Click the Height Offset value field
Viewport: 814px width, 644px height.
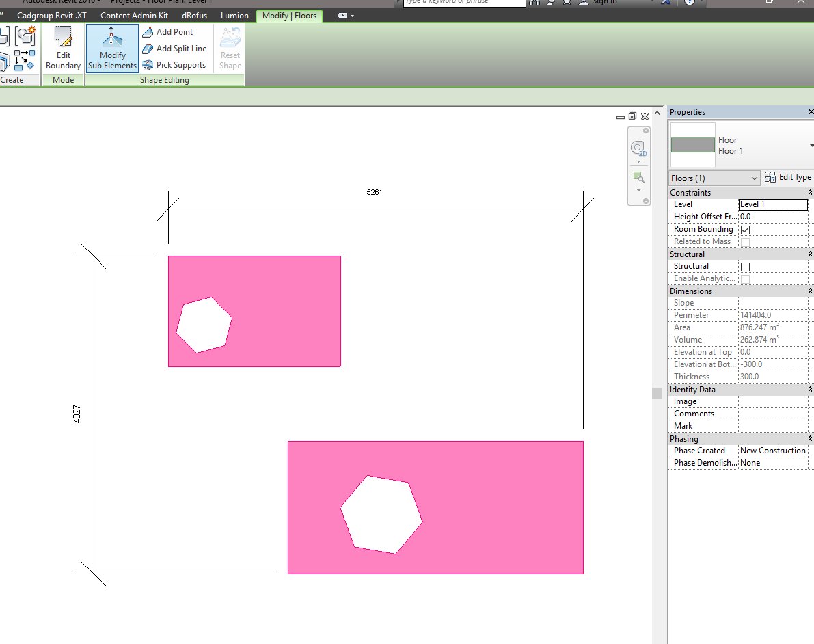[772, 217]
